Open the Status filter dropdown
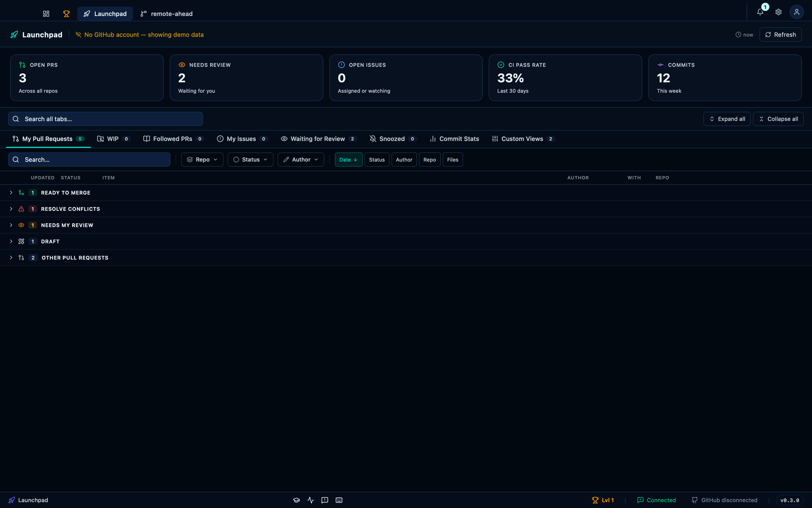 pyautogui.click(x=250, y=160)
